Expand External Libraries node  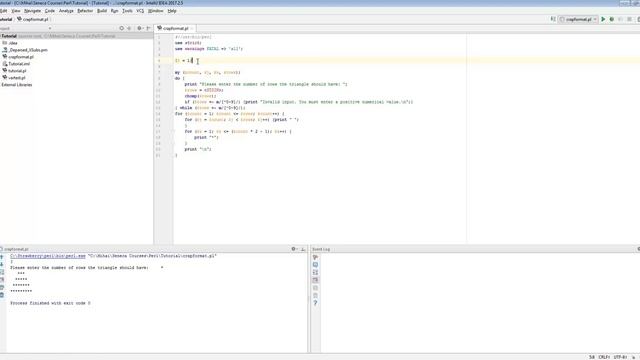[x=17, y=84]
